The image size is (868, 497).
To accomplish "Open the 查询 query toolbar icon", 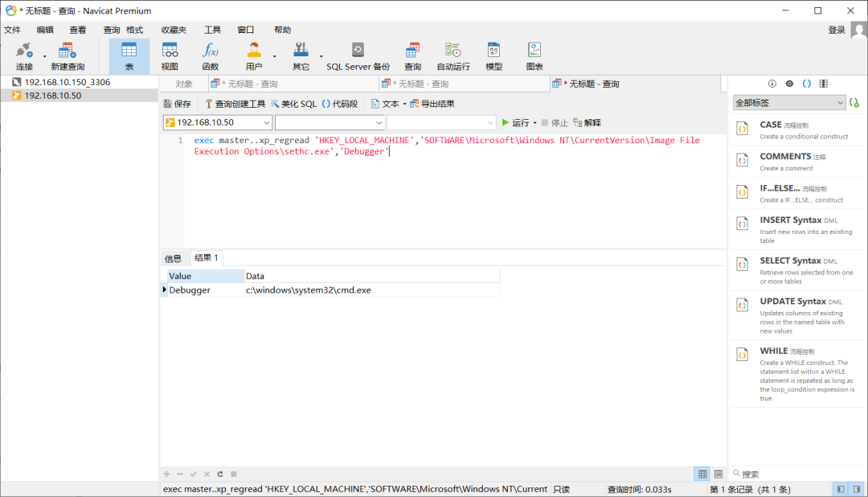I will (412, 56).
